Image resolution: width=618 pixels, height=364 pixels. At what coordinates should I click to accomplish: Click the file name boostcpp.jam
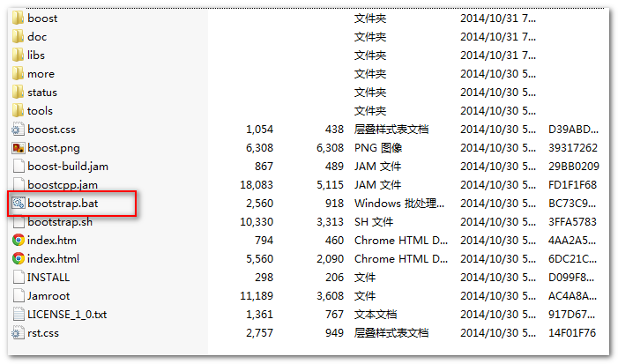(63, 185)
